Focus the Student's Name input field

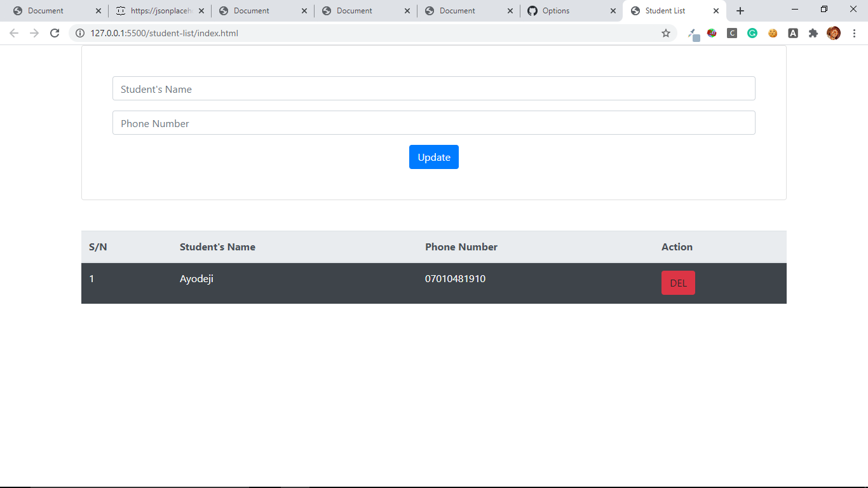434,88
